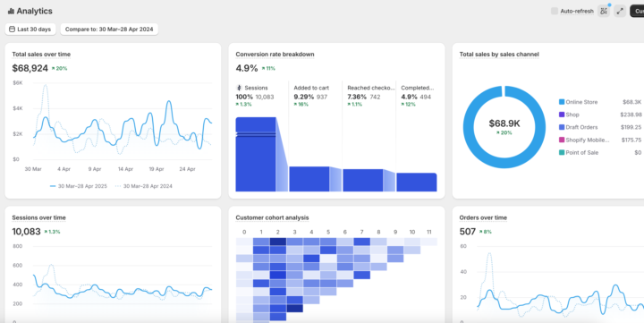This screenshot has width=644, height=323.
Task: Open the Sessions over time report
Action: point(38,217)
